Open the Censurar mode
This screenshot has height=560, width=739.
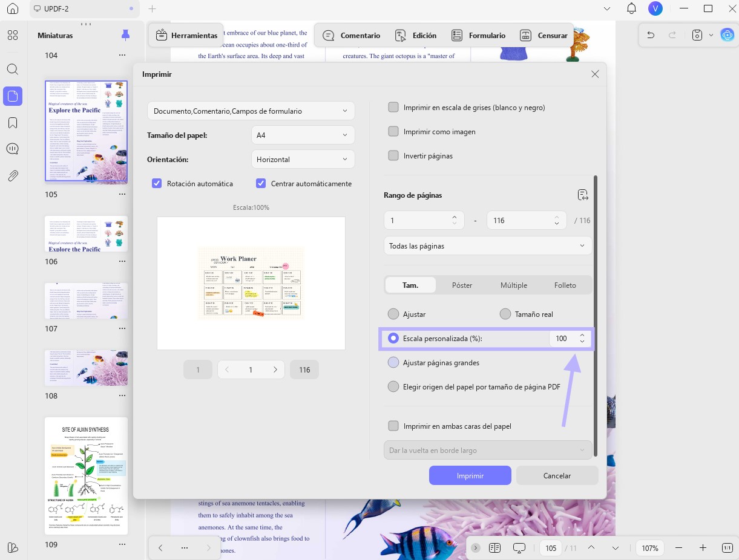coord(544,35)
